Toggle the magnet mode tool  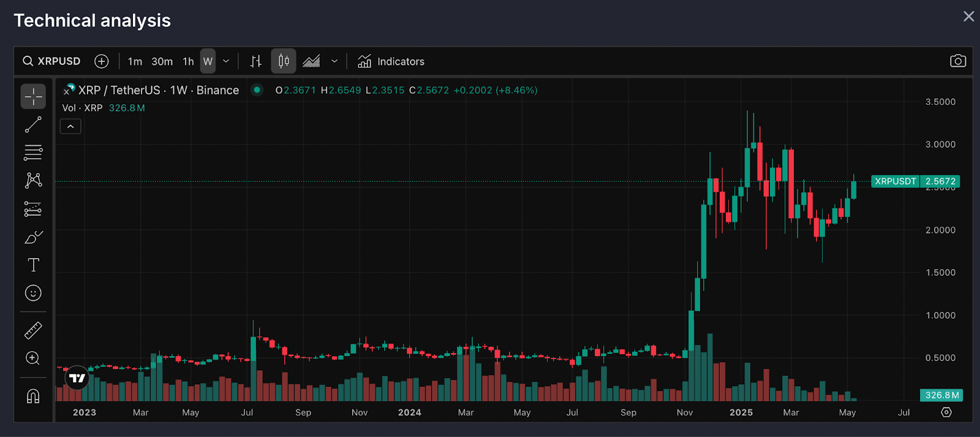[33, 397]
